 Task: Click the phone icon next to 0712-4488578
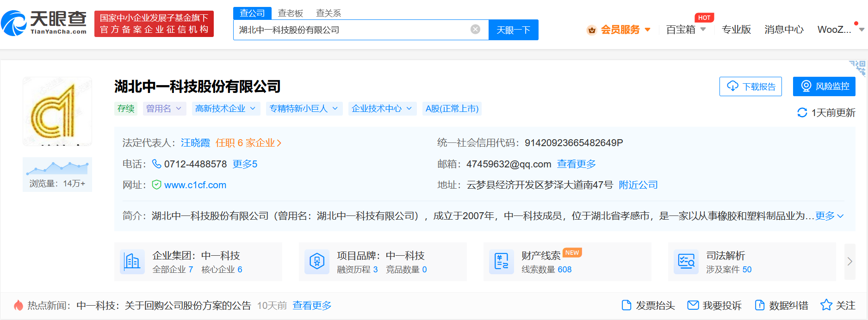[156, 164]
